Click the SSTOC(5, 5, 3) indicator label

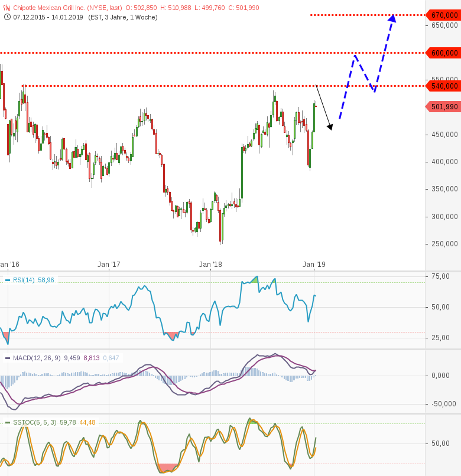pyautogui.click(x=35, y=422)
